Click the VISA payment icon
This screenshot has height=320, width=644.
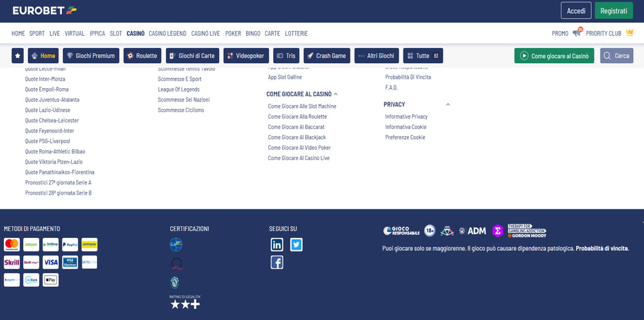tap(51, 262)
